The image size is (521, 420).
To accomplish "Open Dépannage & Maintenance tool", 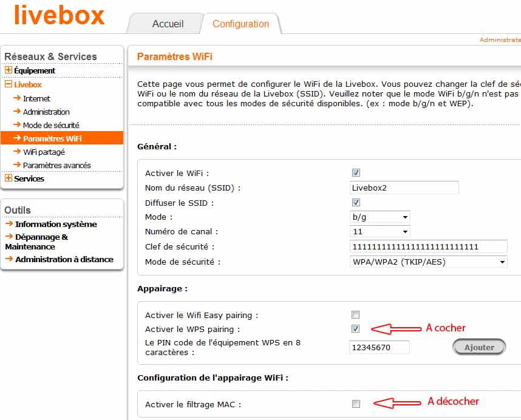I will tap(36, 242).
